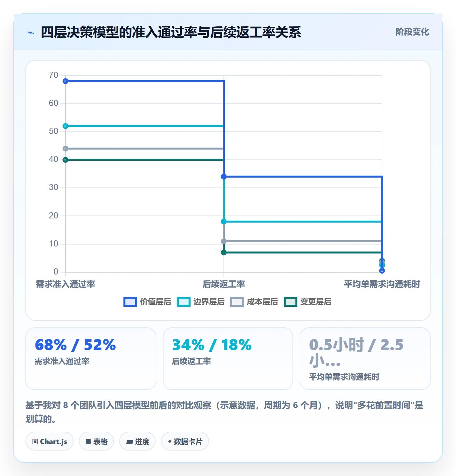456x476 pixels.
Task: Click the 68% / 52% metric card
Action: click(x=91, y=359)
